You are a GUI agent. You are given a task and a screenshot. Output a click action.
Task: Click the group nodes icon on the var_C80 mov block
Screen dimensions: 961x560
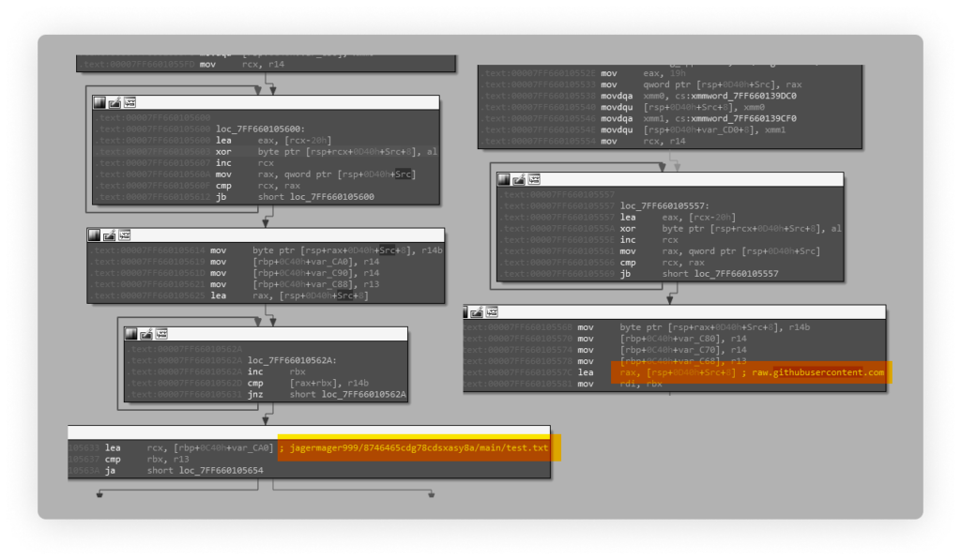(x=492, y=312)
